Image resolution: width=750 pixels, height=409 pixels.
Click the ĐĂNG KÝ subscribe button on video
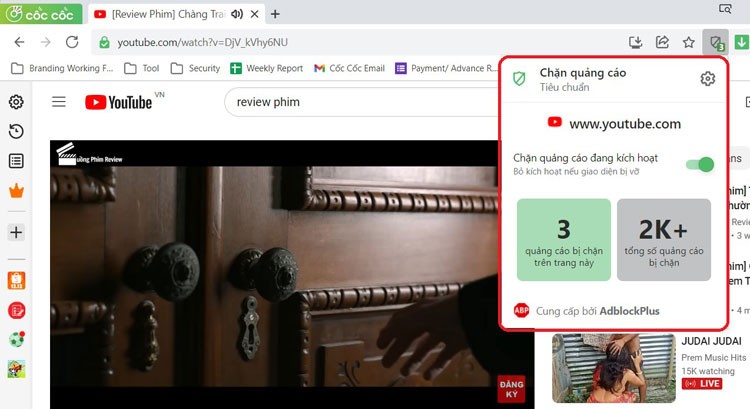(511, 389)
